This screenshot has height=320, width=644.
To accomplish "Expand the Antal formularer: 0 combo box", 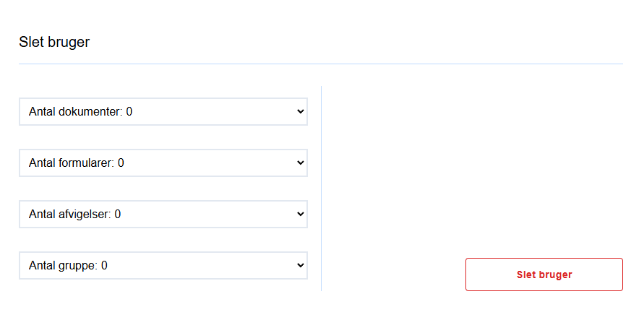I will [163, 163].
